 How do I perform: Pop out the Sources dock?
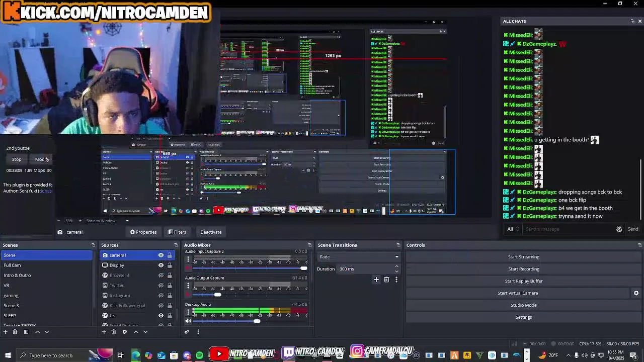click(176, 245)
